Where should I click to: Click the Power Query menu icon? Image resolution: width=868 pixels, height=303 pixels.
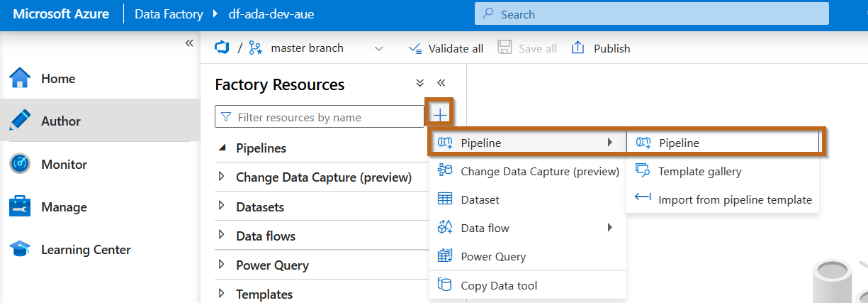pyautogui.click(x=445, y=256)
